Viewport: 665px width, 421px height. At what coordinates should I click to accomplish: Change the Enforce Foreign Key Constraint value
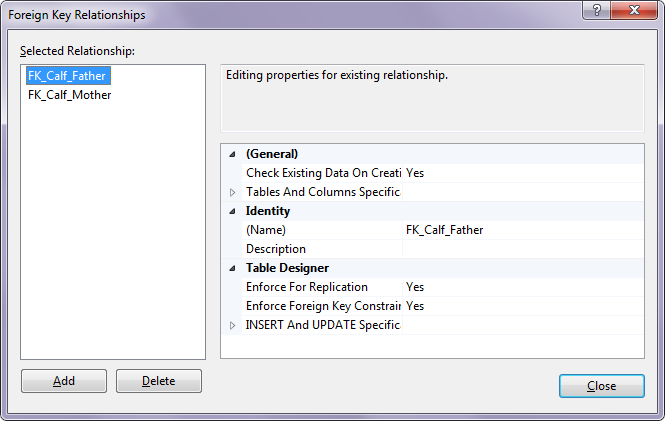522,306
